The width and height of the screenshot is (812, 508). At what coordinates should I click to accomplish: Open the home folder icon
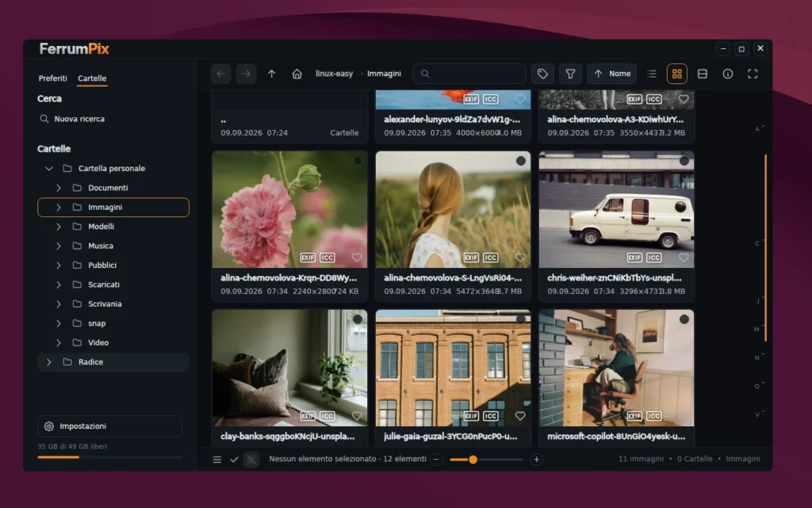pos(297,74)
